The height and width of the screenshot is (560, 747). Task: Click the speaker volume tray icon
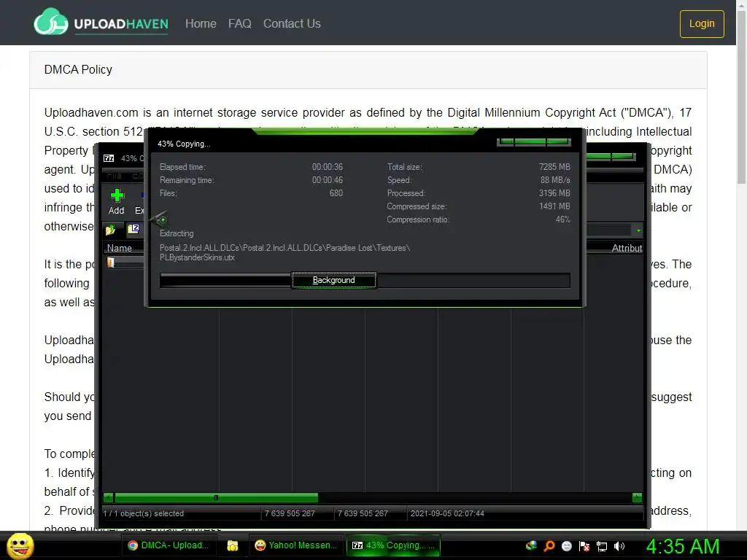[x=619, y=546]
